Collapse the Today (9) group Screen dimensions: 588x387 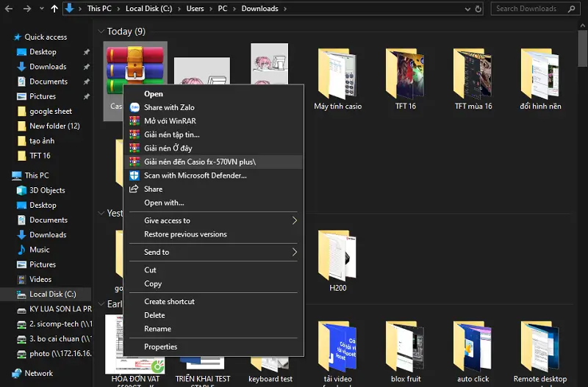(x=101, y=32)
